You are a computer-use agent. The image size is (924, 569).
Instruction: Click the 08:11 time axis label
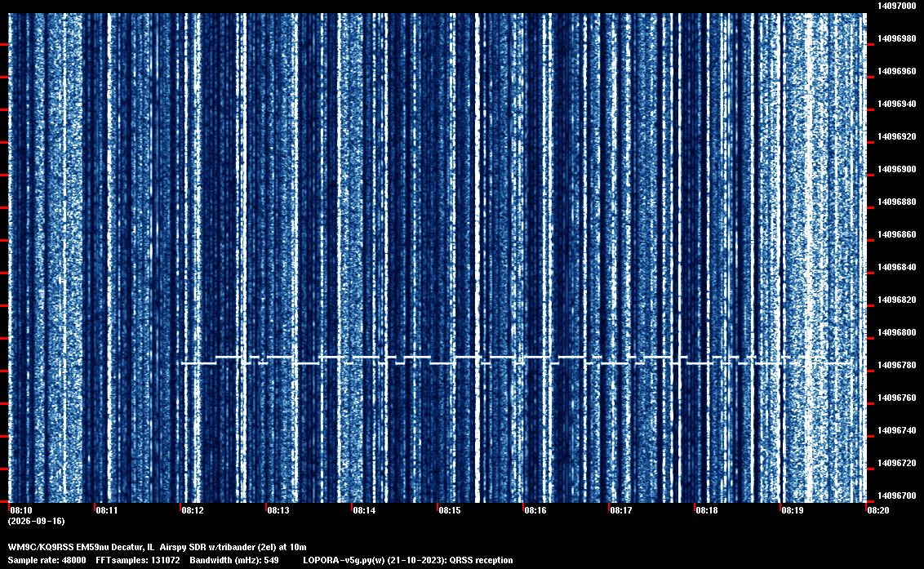(x=107, y=510)
